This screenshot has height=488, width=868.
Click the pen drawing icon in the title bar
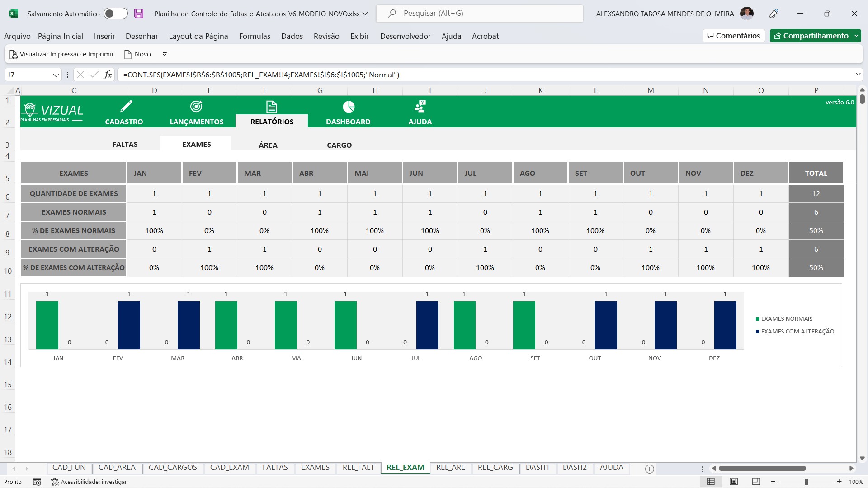774,14
